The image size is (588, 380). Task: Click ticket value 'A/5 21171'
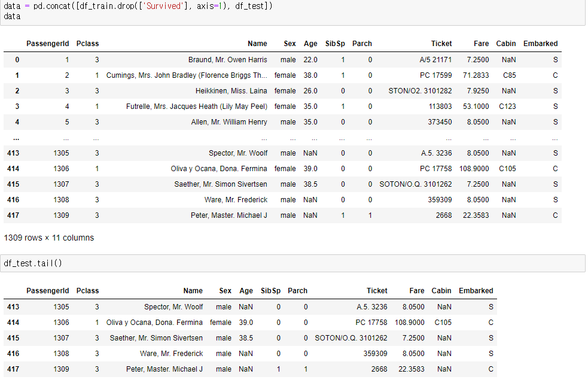pos(435,60)
